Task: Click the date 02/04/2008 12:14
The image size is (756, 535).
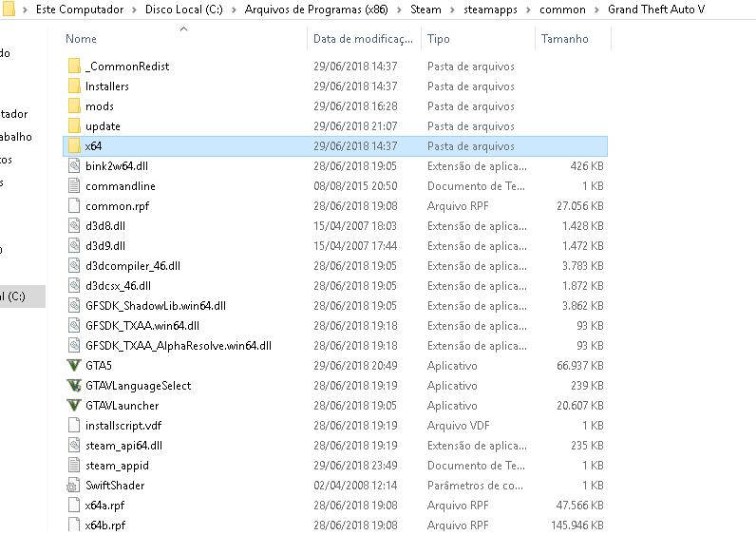Action: (x=355, y=486)
